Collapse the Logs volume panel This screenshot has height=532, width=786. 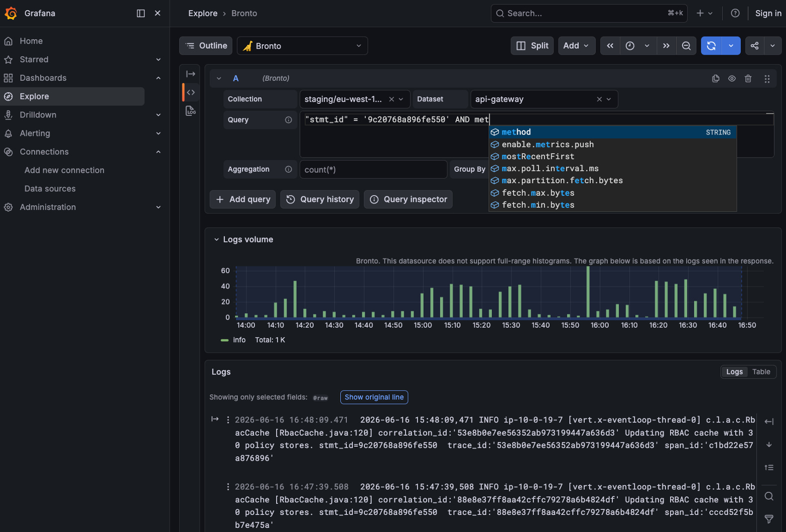216,240
